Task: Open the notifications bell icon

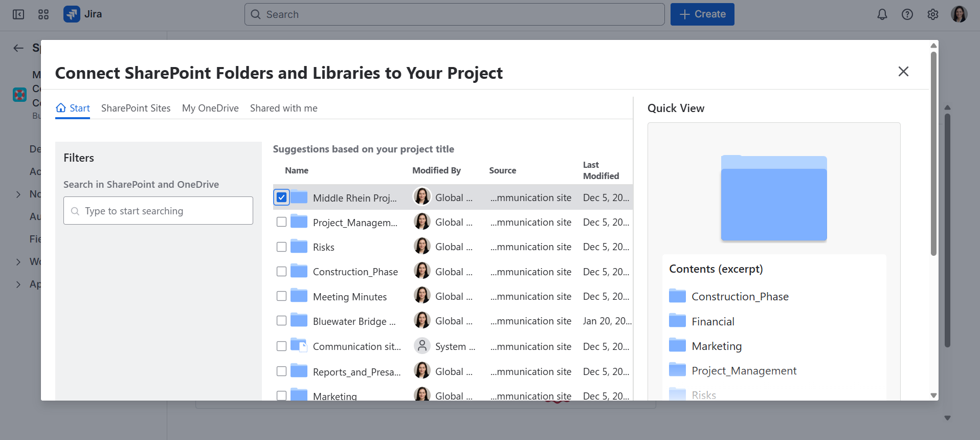Action: coord(882,14)
